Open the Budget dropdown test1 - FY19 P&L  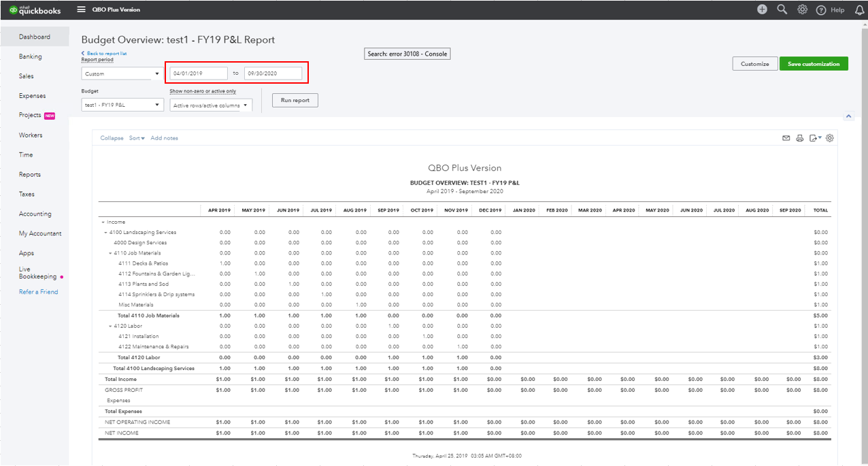[x=122, y=105]
